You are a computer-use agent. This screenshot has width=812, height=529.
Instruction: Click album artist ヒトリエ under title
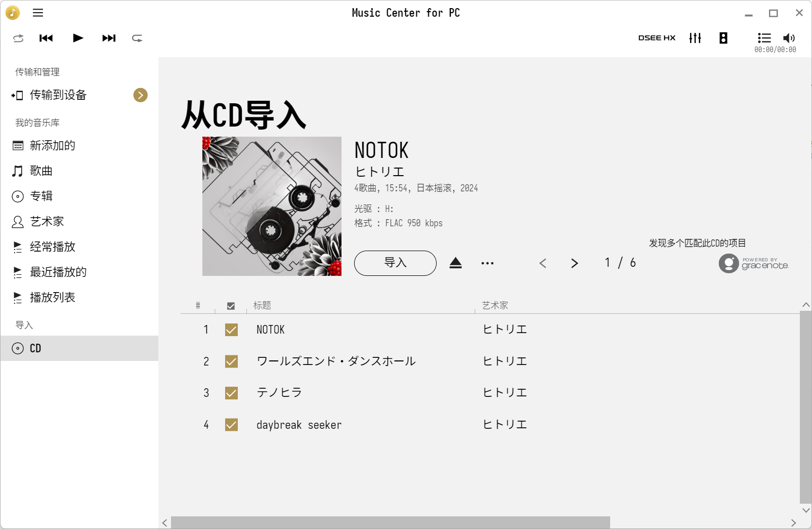coord(379,172)
